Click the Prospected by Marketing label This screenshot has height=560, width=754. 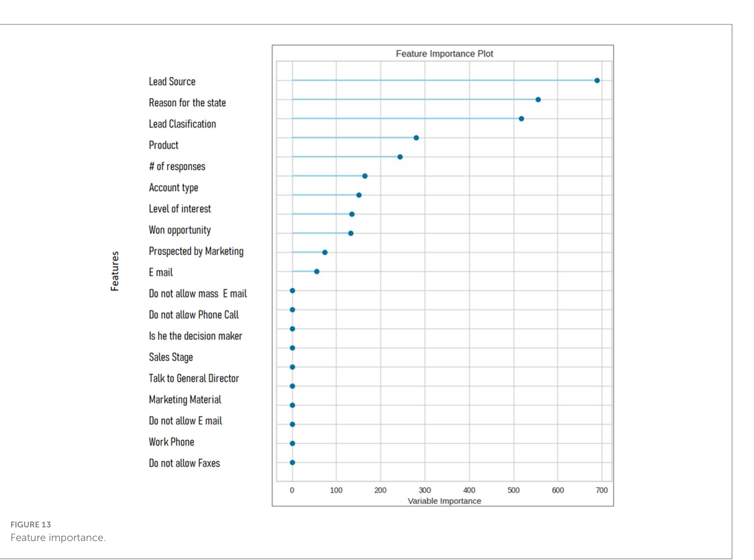[196, 251]
